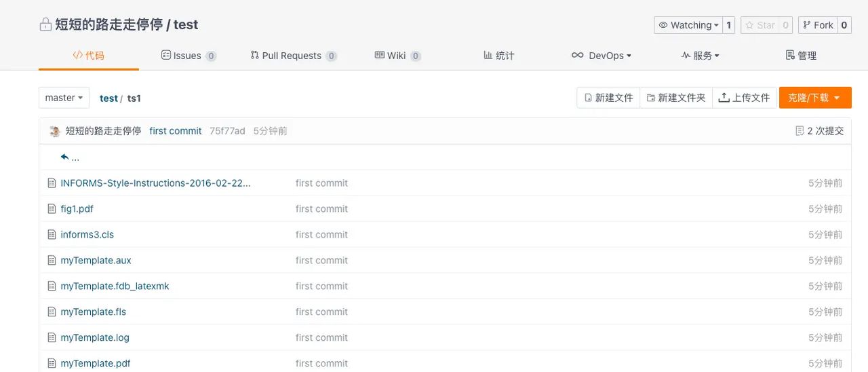Click the lock icon beside repository title
This screenshot has height=372, width=868.
[45, 25]
